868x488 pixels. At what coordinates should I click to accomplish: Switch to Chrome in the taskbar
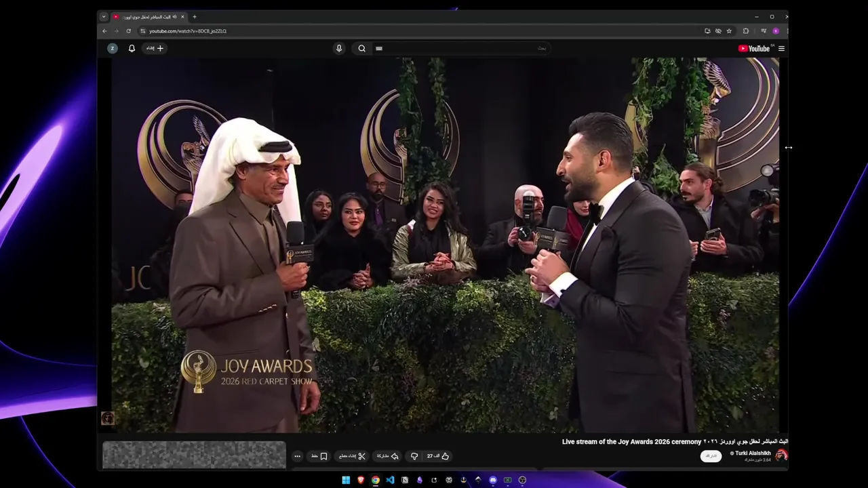click(x=376, y=480)
